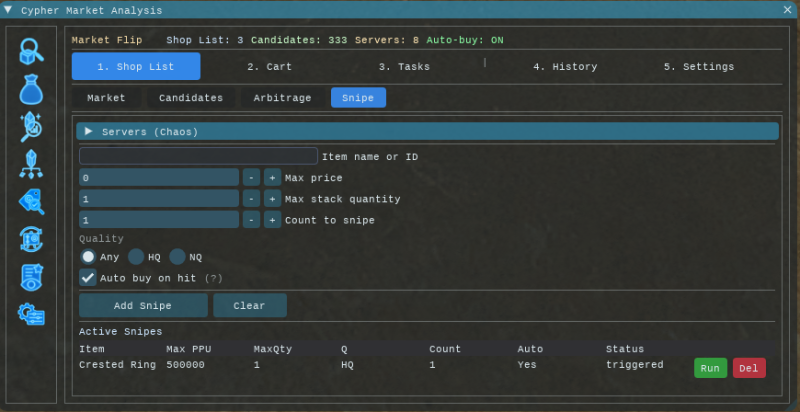
Task: Open the price tag search icon
Action: pyautogui.click(x=31, y=201)
